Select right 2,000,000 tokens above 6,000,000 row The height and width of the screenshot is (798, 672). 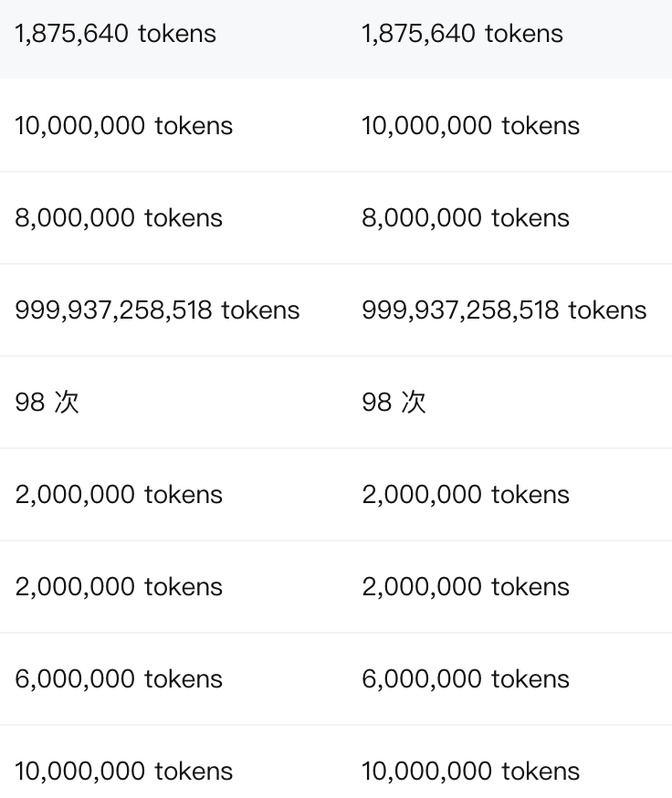point(466,587)
